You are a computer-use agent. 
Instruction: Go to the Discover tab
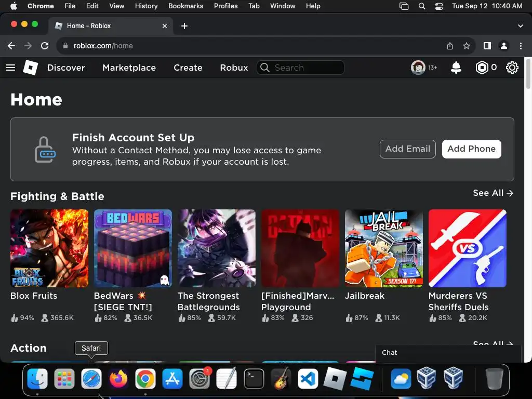[66, 68]
